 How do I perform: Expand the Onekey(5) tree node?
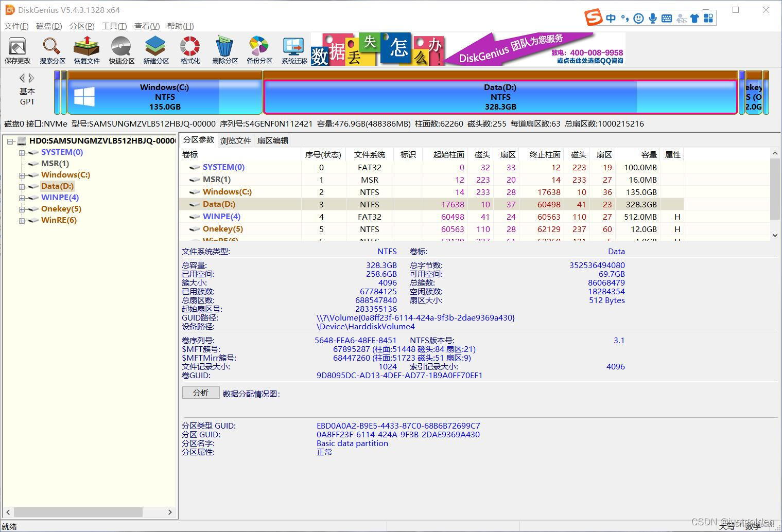(21, 209)
